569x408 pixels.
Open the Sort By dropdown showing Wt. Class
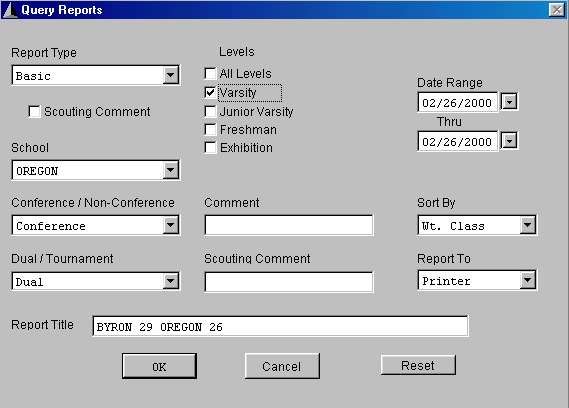click(527, 225)
